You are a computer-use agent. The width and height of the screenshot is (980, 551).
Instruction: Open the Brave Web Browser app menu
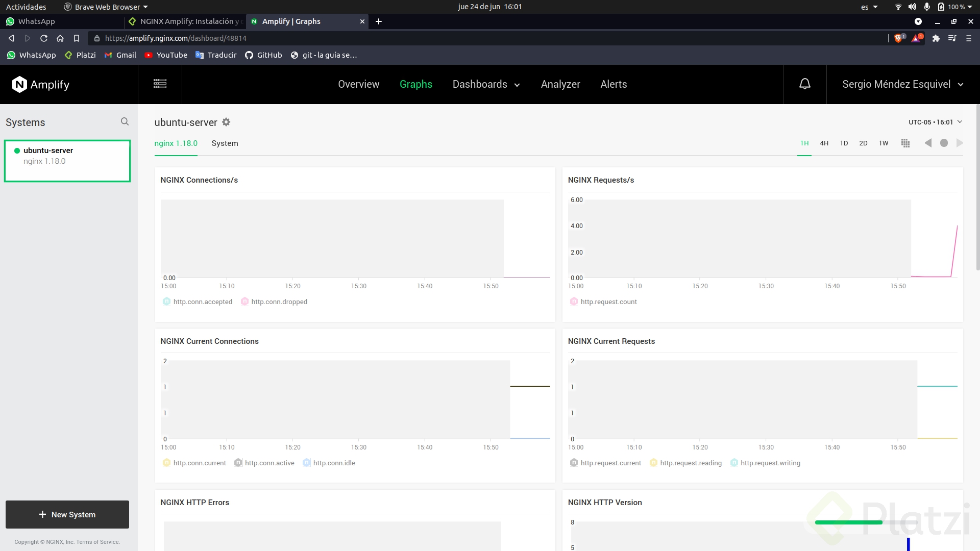click(x=106, y=7)
